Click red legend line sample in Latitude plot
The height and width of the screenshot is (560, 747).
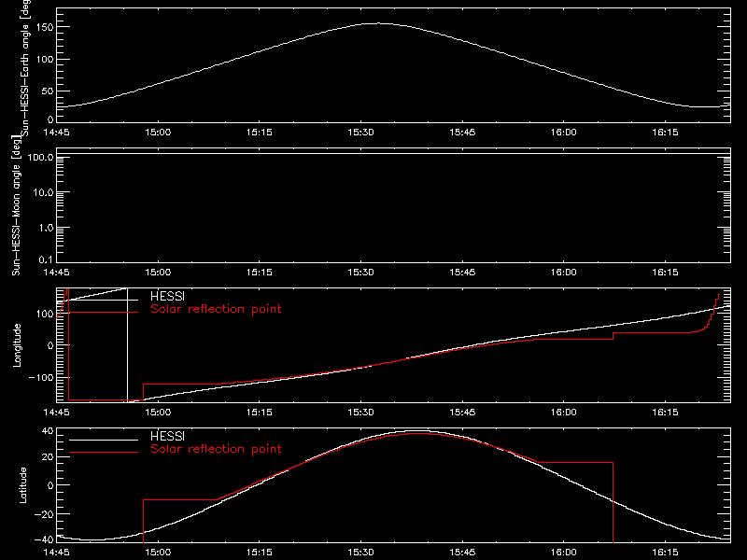104,453
